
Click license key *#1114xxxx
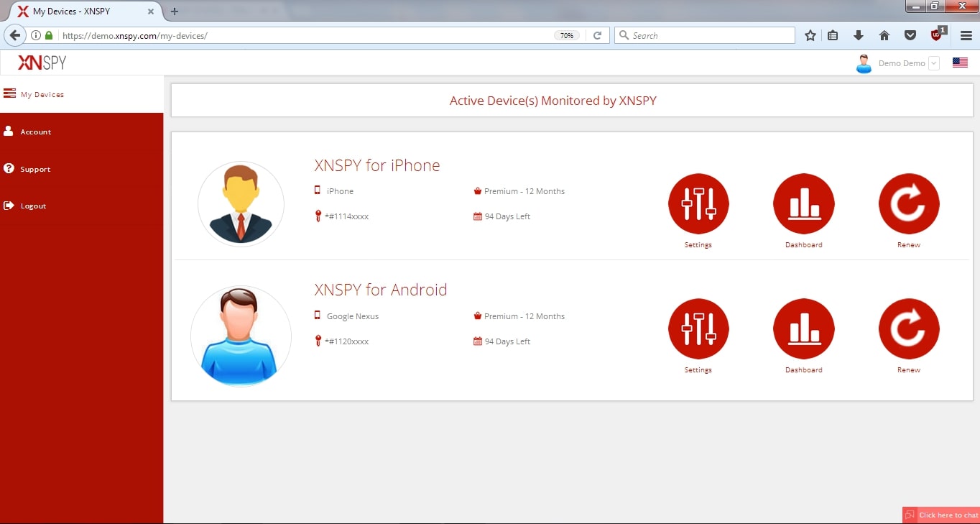pyautogui.click(x=347, y=216)
